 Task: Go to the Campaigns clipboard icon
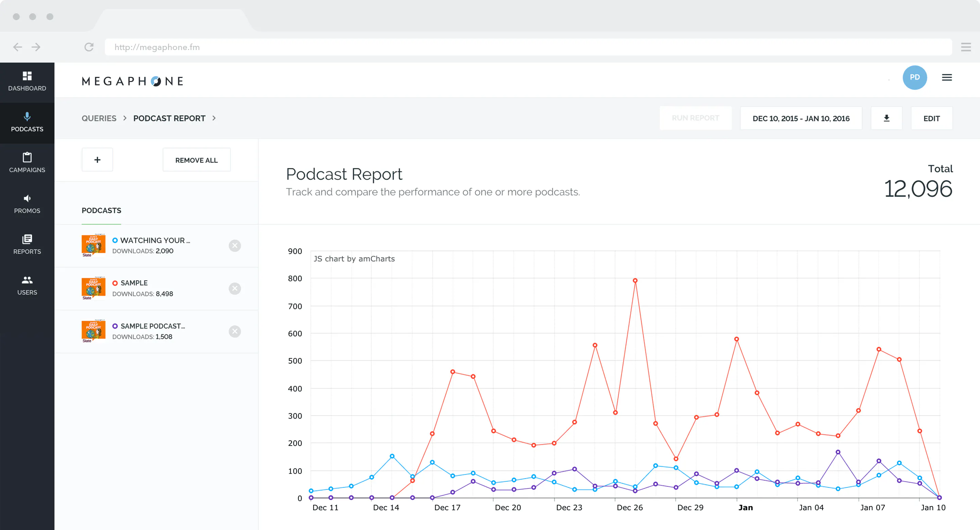pyautogui.click(x=27, y=157)
